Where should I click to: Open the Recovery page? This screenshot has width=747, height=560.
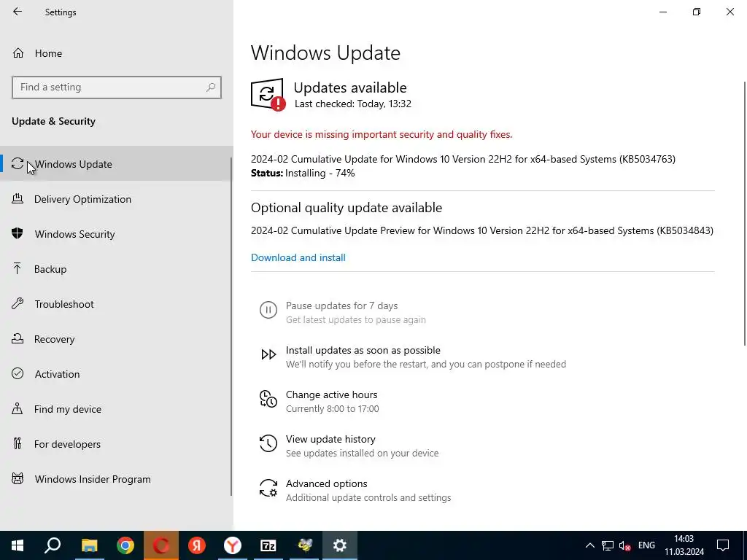pos(117,339)
